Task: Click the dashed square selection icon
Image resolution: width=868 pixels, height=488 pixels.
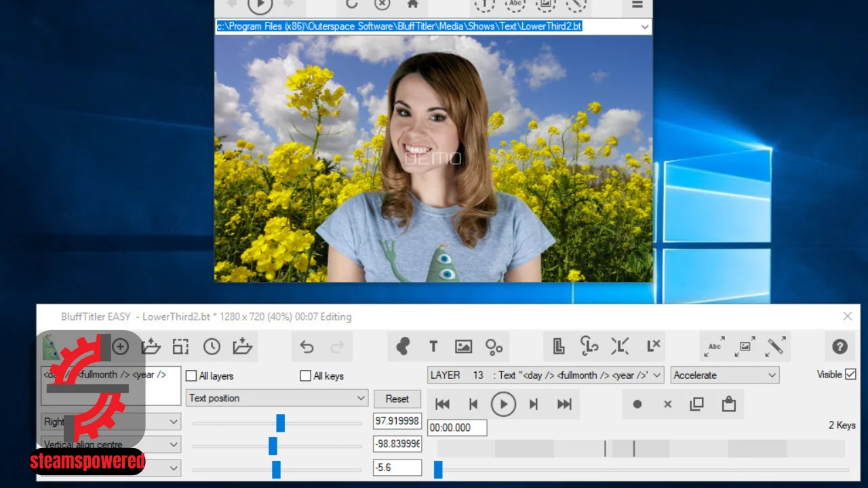Action: [x=180, y=347]
